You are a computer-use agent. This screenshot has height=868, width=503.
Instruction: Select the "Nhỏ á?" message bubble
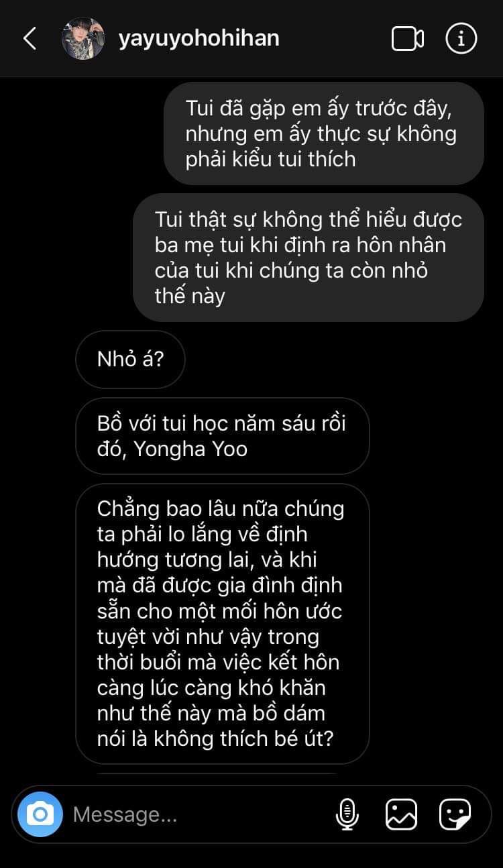(x=130, y=359)
